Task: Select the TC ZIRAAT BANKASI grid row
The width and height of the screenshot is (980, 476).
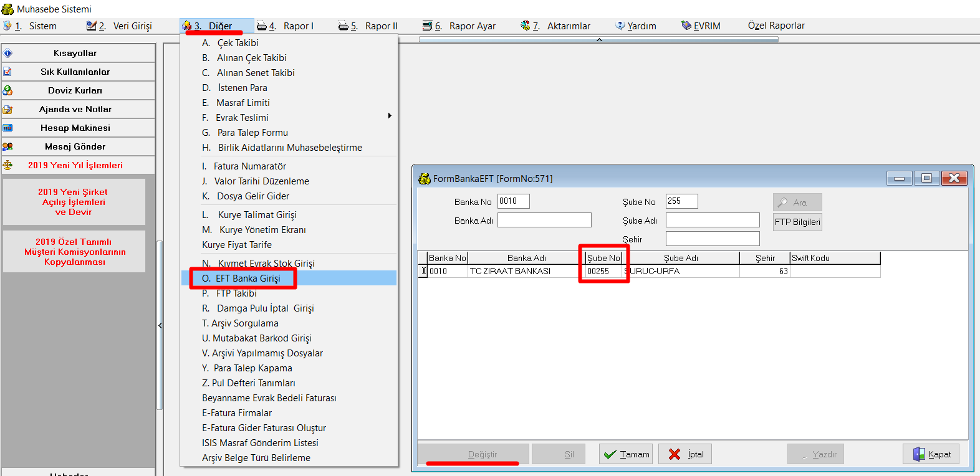Action: (x=510, y=272)
